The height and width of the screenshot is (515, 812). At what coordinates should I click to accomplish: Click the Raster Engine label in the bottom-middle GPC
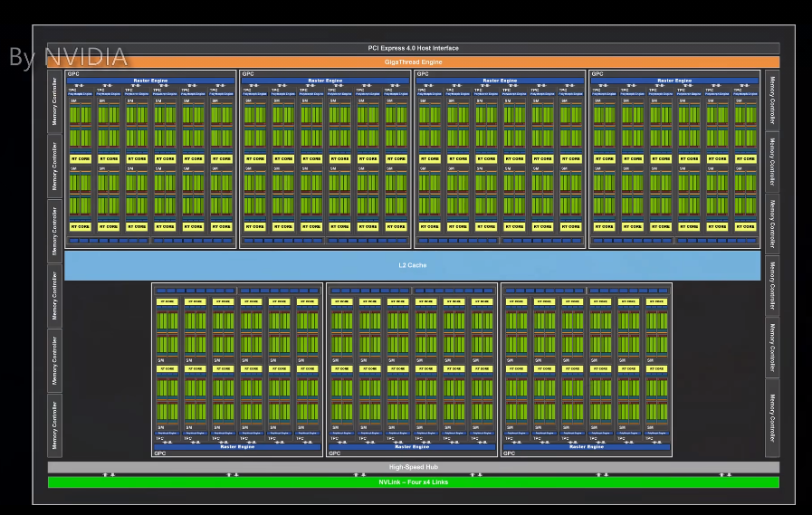click(412, 447)
